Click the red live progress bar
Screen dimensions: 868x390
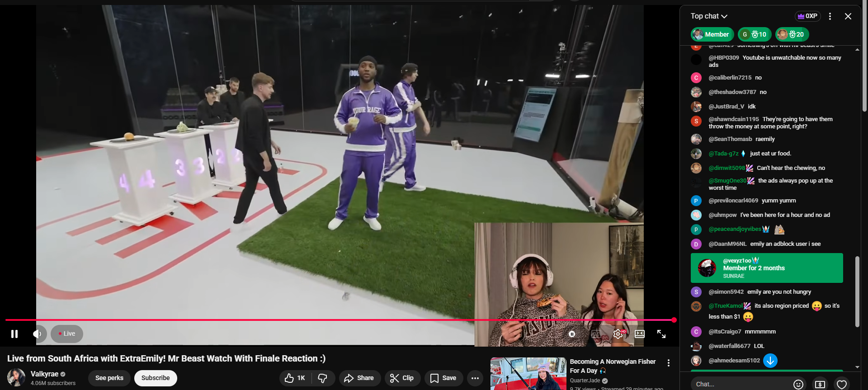pyautogui.click(x=339, y=320)
